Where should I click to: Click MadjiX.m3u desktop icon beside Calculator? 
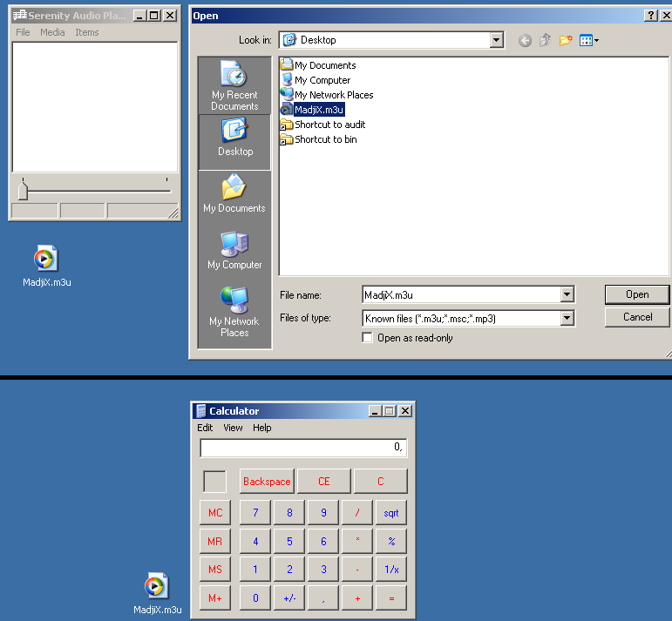coord(157,593)
